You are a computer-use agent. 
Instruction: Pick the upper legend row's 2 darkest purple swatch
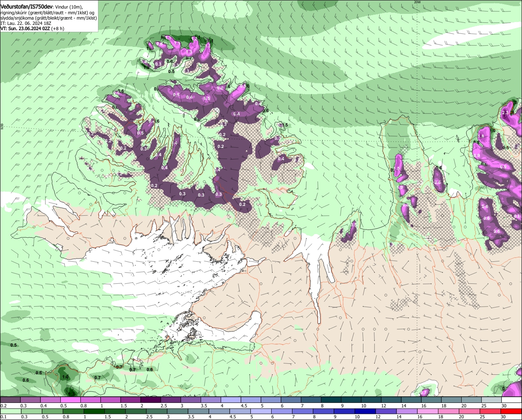[150, 400]
